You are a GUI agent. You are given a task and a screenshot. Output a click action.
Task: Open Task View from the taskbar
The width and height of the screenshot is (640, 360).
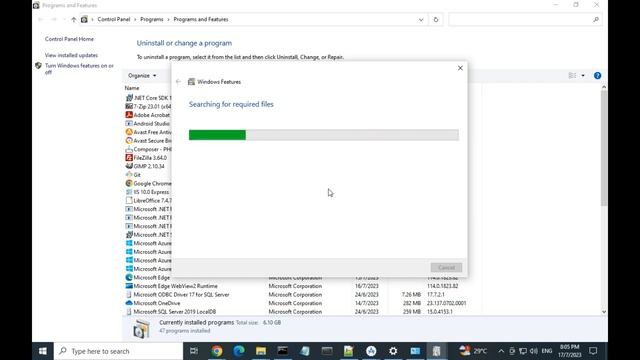click(x=194, y=351)
